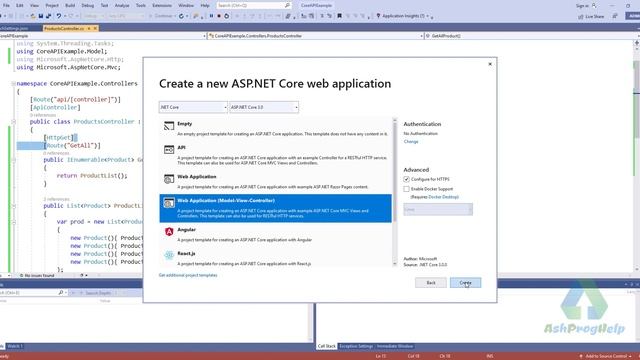Screen dimensions: 640x360
Task: Click Add to Source Control in status bar
Action: [605, 356]
